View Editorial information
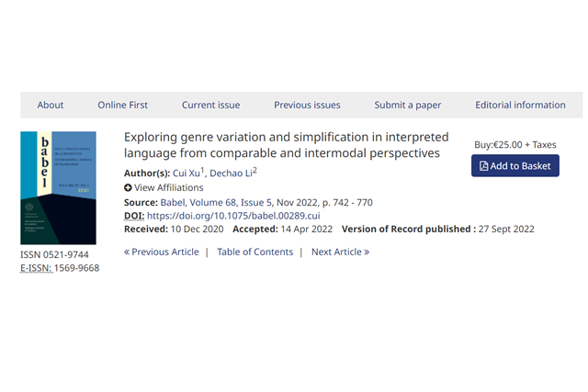This screenshot has width=588, height=392. pos(520,105)
